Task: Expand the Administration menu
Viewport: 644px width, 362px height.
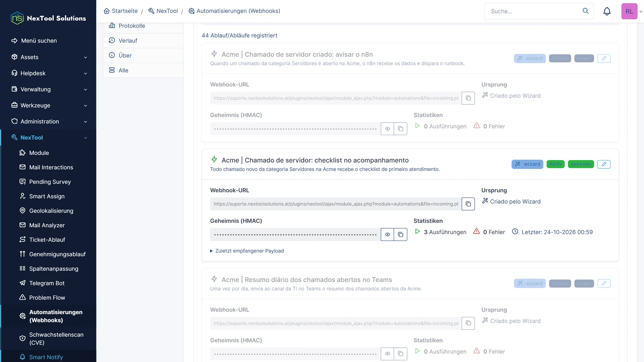Action: (48, 121)
